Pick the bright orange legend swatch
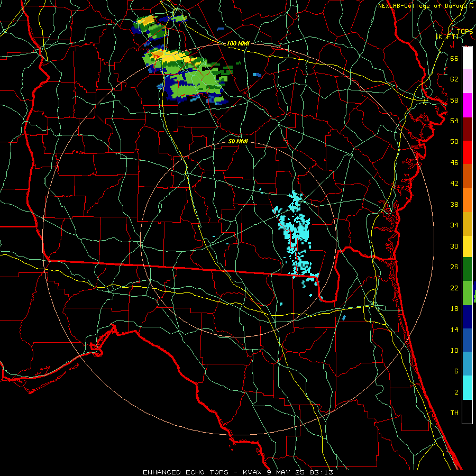This screenshot has width=476, height=476. (467, 200)
